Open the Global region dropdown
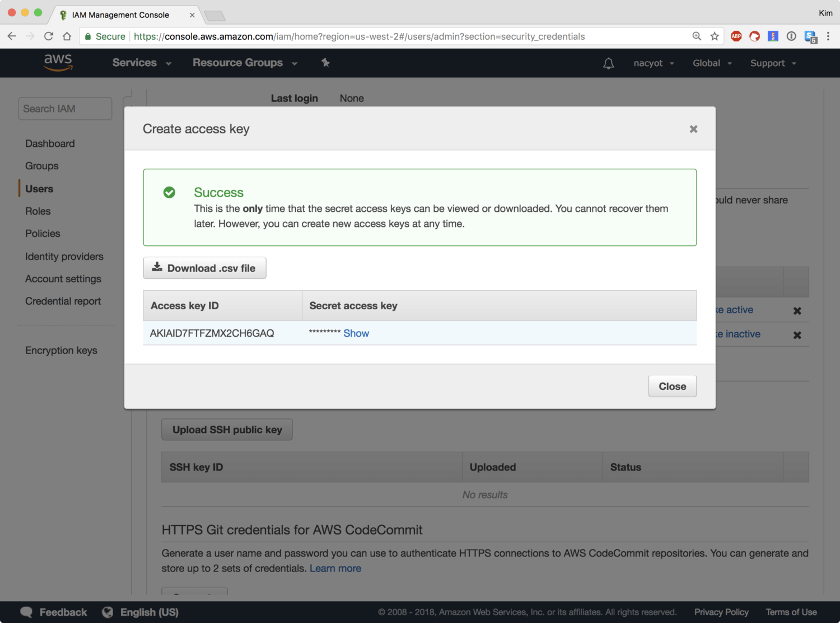Screen dimensions: 840x623 712,63
